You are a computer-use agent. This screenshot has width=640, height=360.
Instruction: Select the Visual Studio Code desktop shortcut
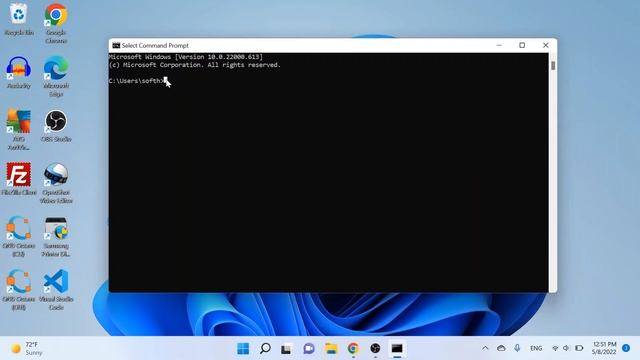(56, 290)
